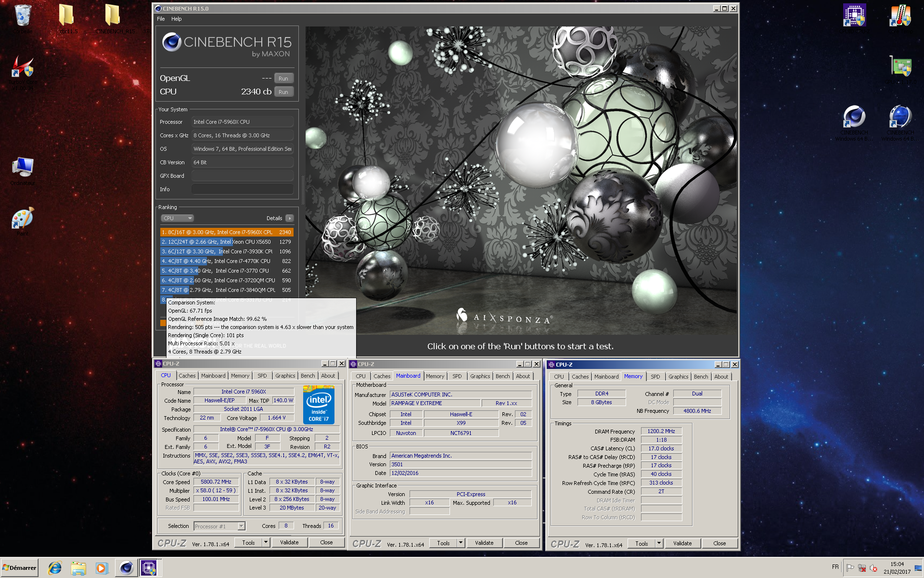This screenshot has height=578, width=924.
Task: Open the Ordinateur desktop icon
Action: pos(22,171)
